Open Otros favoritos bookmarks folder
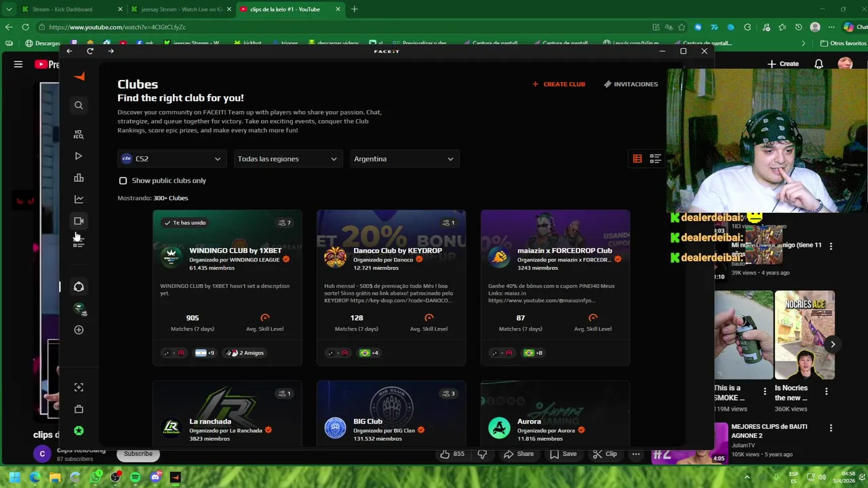Viewport: 868px width, 488px height. [x=843, y=43]
